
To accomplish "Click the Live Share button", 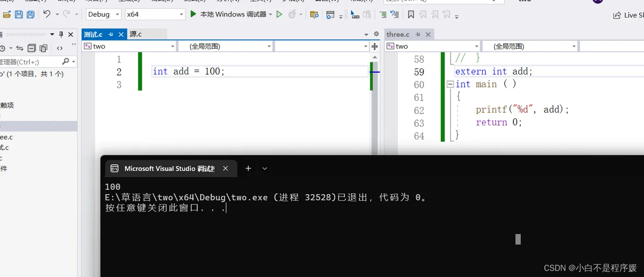I will click(628, 15).
